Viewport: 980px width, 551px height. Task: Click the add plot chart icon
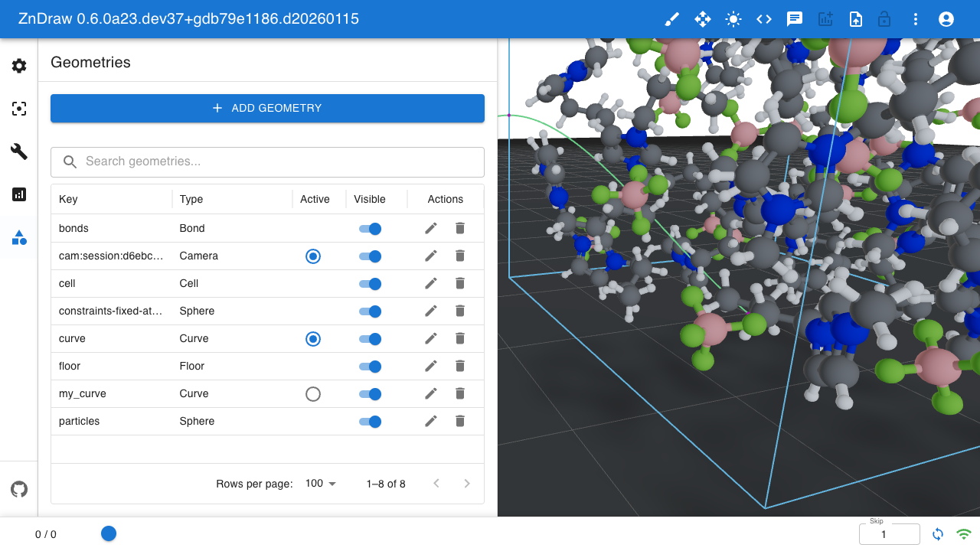tap(825, 19)
